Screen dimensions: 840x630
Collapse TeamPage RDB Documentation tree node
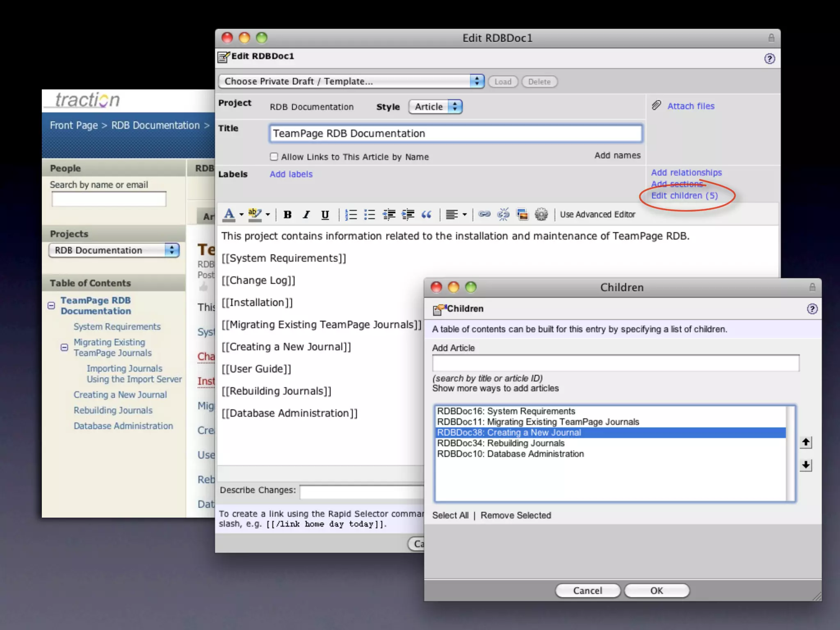coord(51,306)
